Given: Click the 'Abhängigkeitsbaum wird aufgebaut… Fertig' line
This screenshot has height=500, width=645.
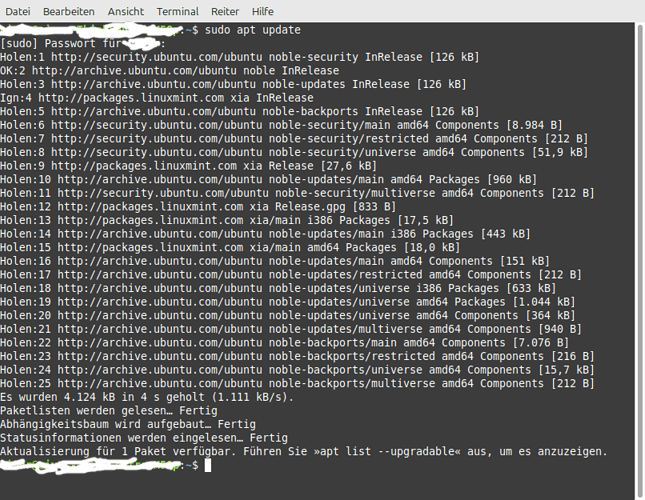Looking at the screenshot, I should 128,424.
